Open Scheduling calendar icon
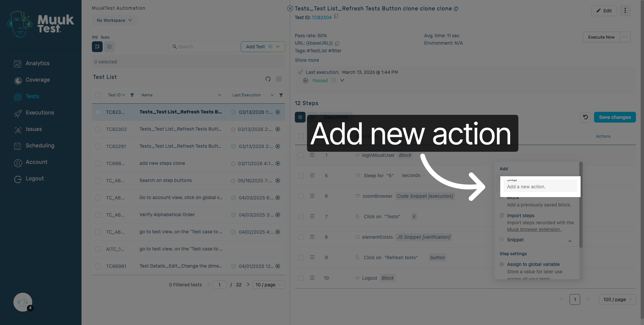Image resolution: width=644 pixels, height=325 pixels. [x=18, y=146]
